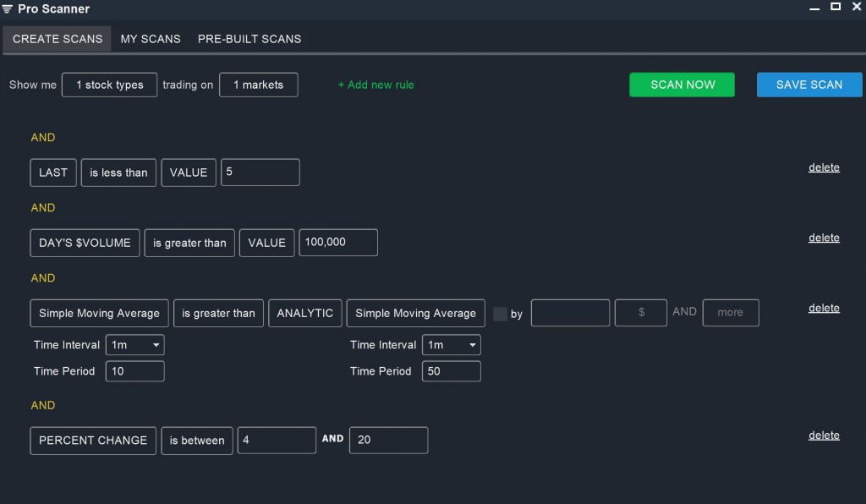Click the '+ Add new rule' link
This screenshot has width=866, height=504.
point(376,85)
